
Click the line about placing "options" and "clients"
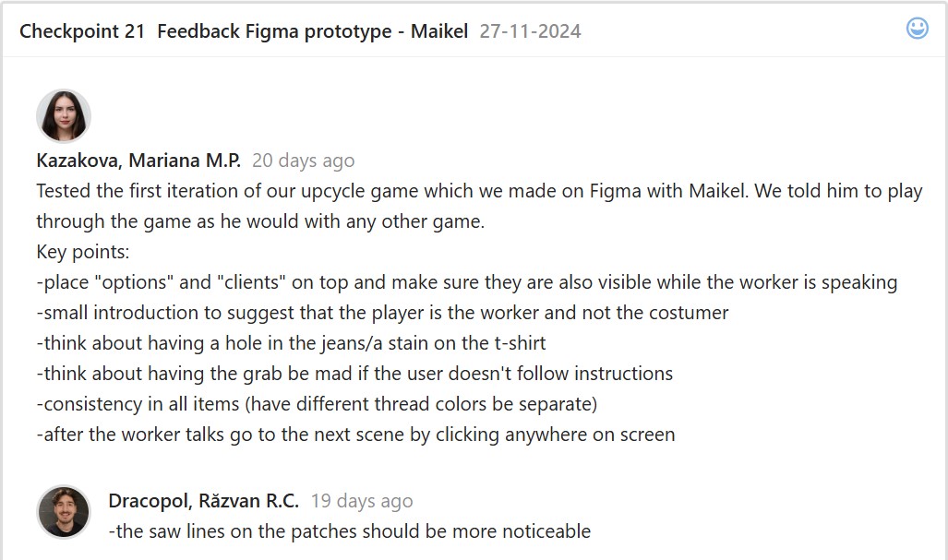[x=466, y=282]
